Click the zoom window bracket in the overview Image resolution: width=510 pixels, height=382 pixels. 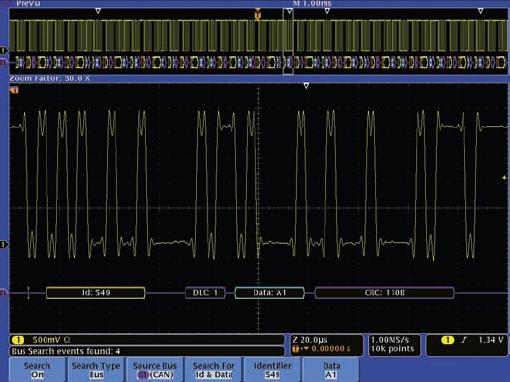(288, 41)
